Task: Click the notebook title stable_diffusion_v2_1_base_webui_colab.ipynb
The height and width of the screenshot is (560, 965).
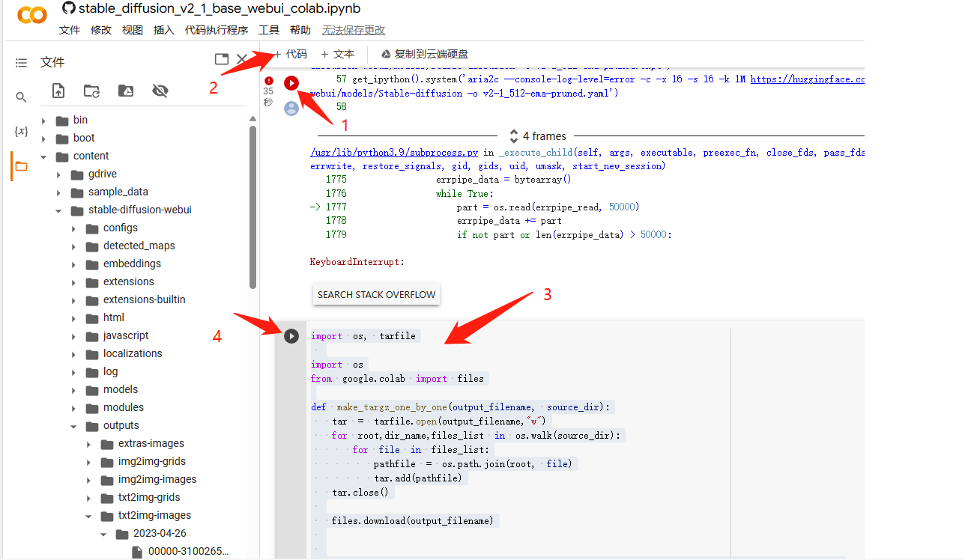Action: tap(220, 8)
